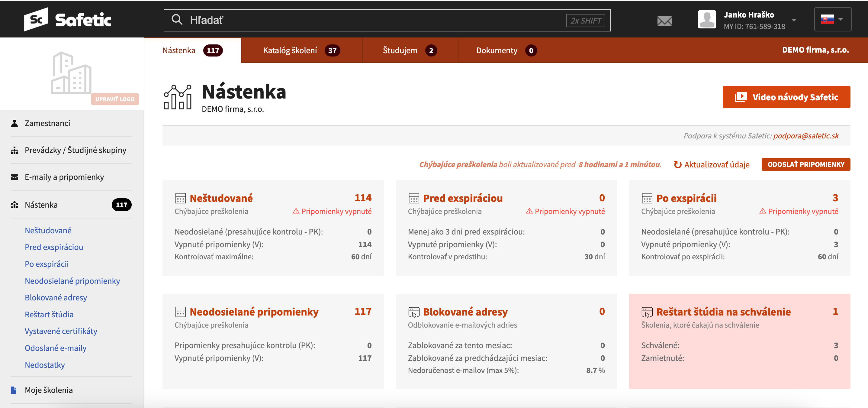Click the Blokované adresy card icon

click(x=414, y=312)
